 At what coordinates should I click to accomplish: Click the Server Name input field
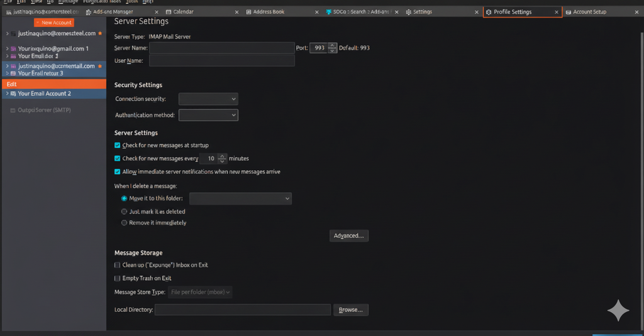pyautogui.click(x=221, y=48)
